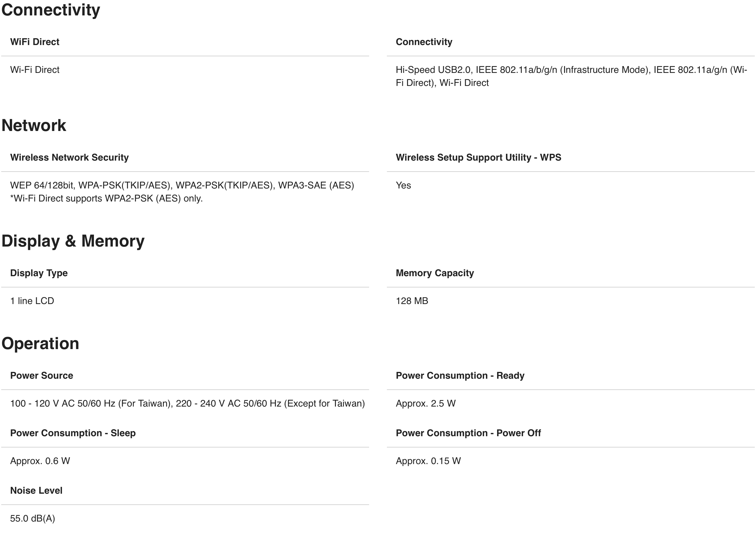Select the WiFi Direct spec label
Screen dimensions: 756x550
click(35, 42)
